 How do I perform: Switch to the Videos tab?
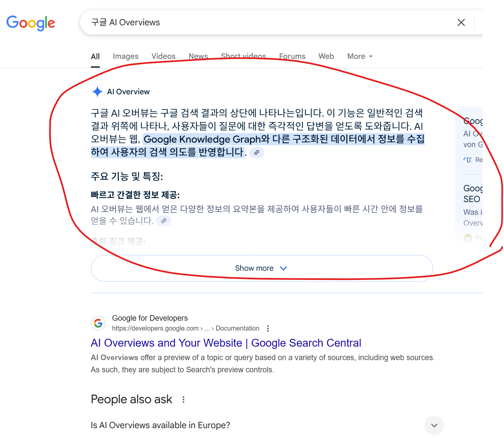tap(164, 57)
